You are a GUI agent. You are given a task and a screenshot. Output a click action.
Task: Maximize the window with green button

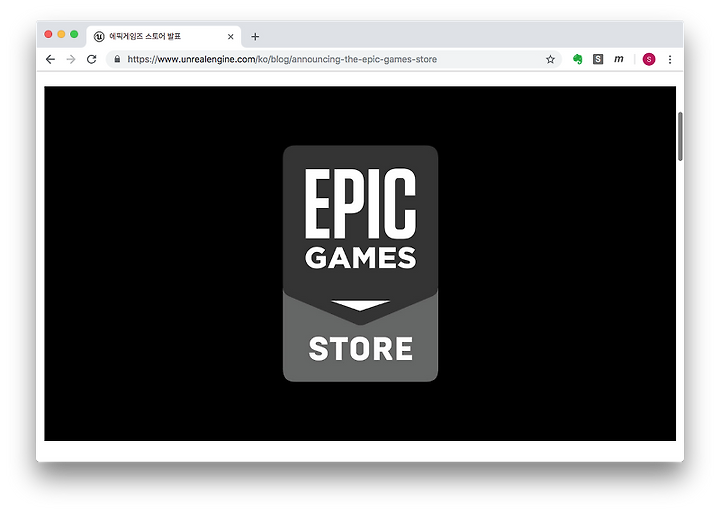[74, 34]
